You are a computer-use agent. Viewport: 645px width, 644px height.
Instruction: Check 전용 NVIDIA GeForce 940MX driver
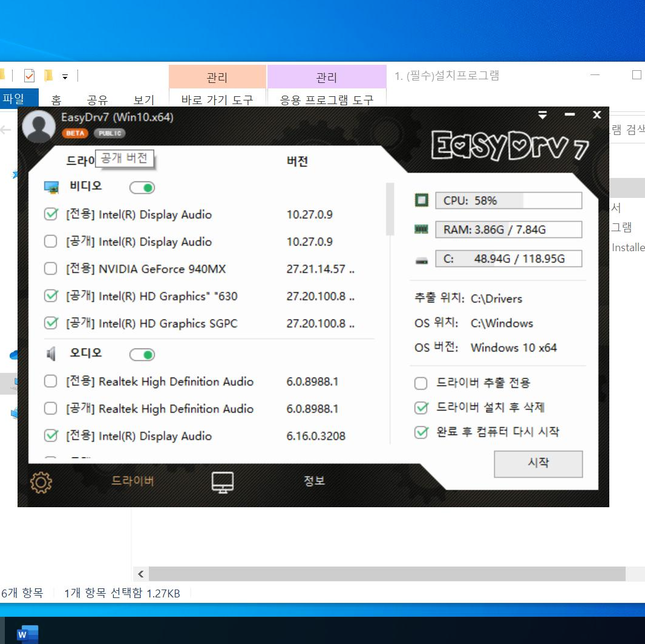coord(51,269)
